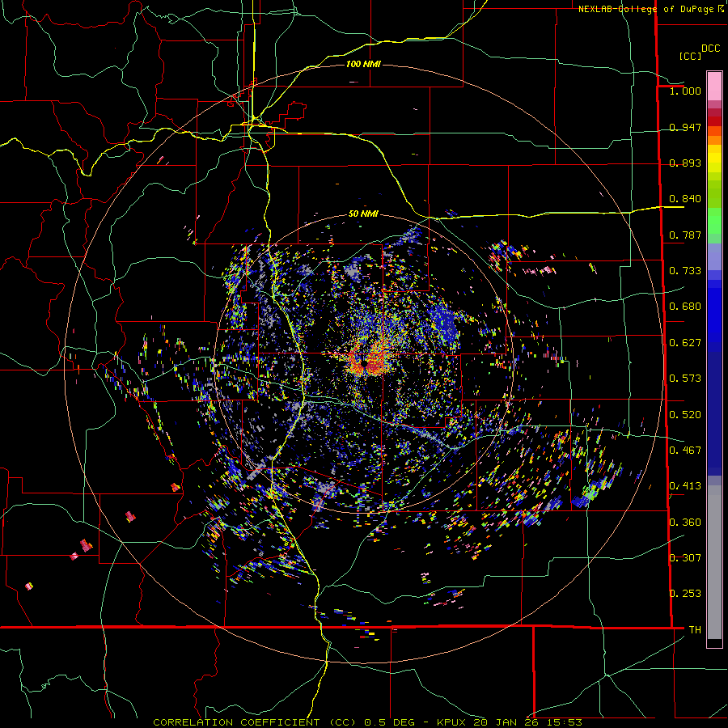This screenshot has height=728, width=728.
Task: Click the 50 NMI range ring label
Action: (363, 214)
